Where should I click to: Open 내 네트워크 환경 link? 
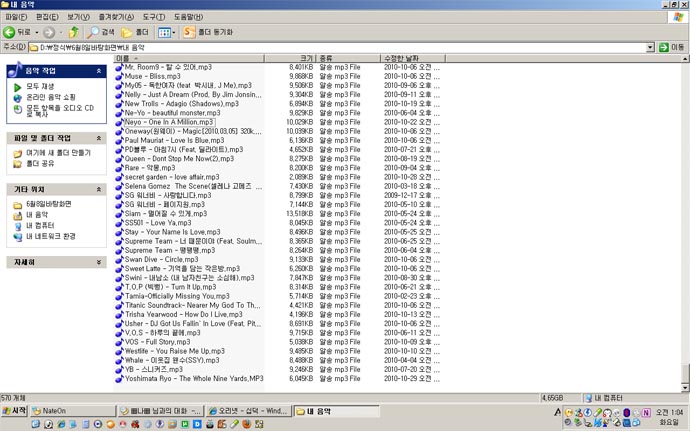51,236
